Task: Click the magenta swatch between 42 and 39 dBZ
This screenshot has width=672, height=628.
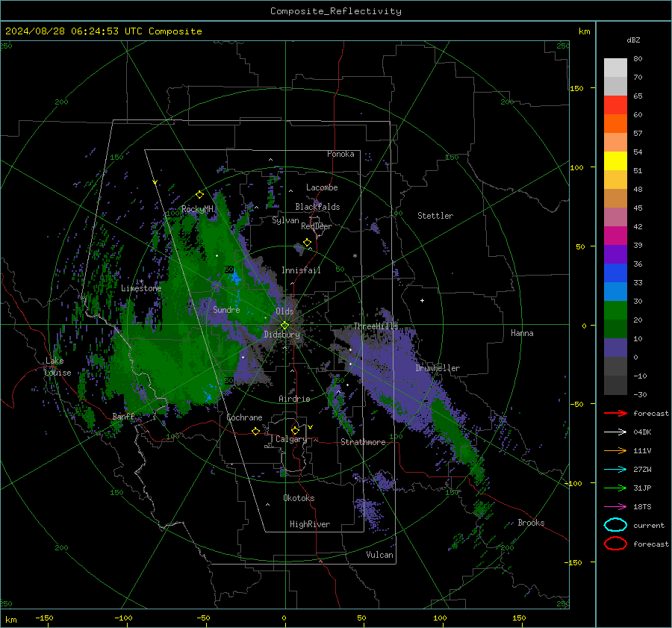Action: (615, 236)
